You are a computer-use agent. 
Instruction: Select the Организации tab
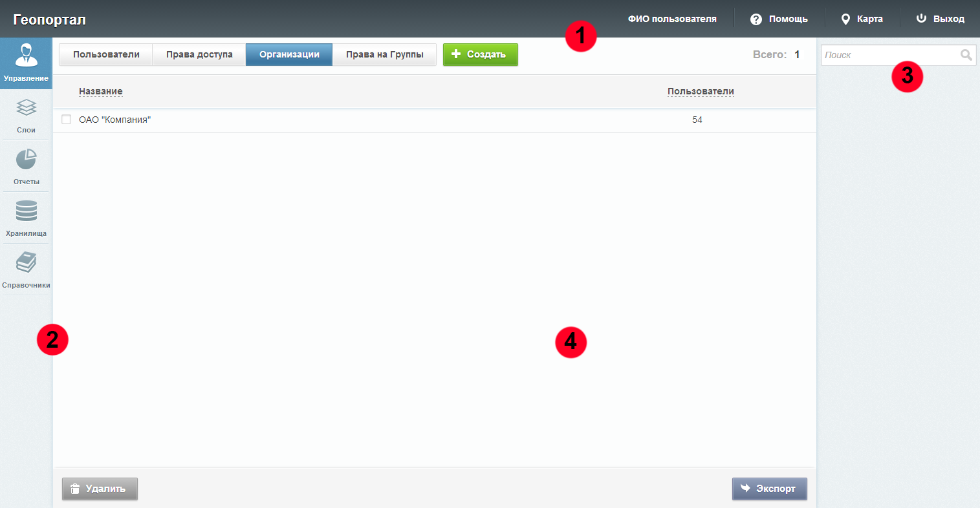pos(289,54)
